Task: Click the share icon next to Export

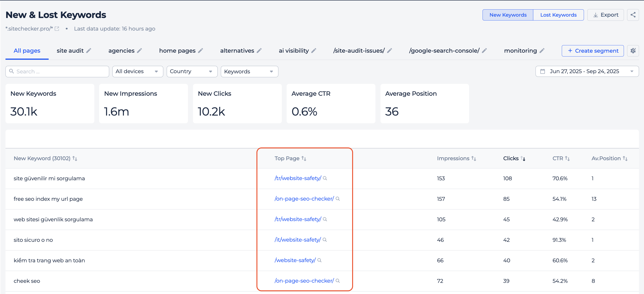Action: [633, 15]
